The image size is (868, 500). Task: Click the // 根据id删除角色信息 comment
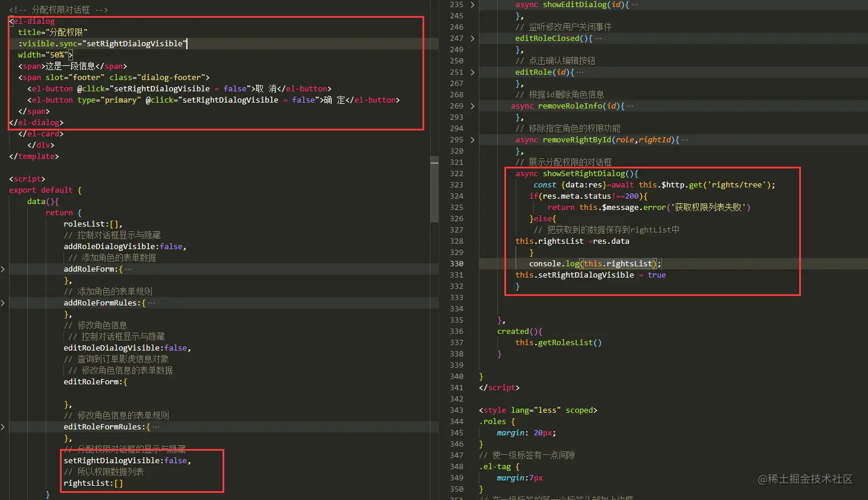pyautogui.click(x=559, y=94)
